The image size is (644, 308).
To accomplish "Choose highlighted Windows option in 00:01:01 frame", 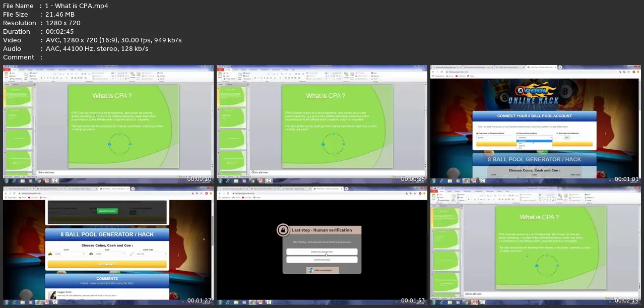I will (534, 141).
